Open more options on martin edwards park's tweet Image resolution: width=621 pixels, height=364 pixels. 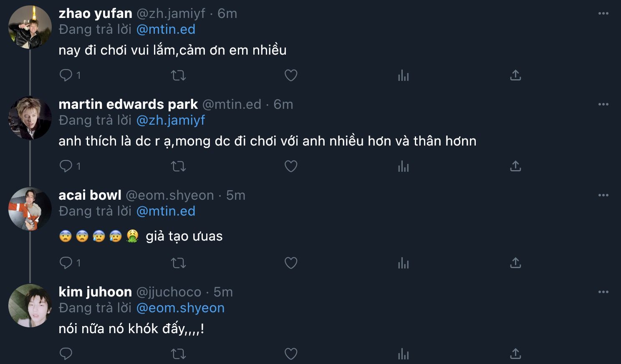pyautogui.click(x=603, y=105)
